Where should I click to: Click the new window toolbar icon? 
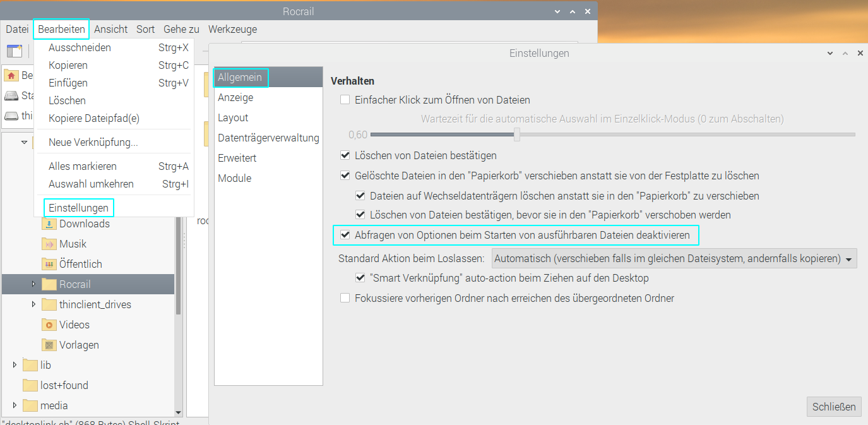pos(14,52)
